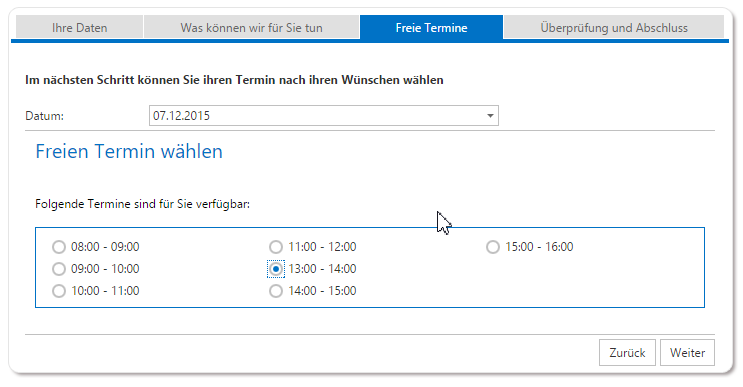Go to Überprüfung und Abschluss tab
The height and width of the screenshot is (387, 743).
[x=614, y=27]
